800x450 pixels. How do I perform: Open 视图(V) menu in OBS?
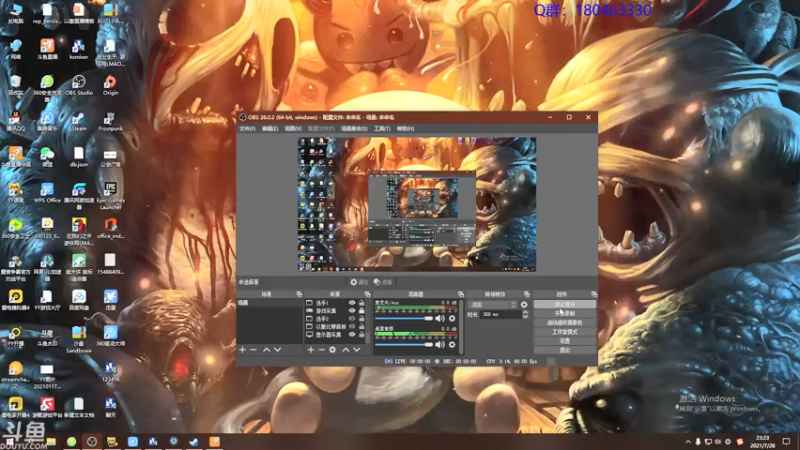(293, 129)
